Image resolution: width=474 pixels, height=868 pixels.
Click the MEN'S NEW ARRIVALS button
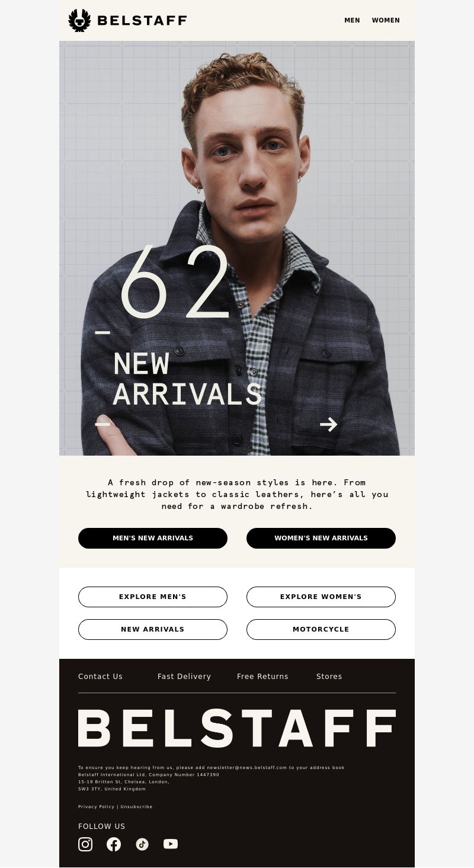(x=153, y=538)
